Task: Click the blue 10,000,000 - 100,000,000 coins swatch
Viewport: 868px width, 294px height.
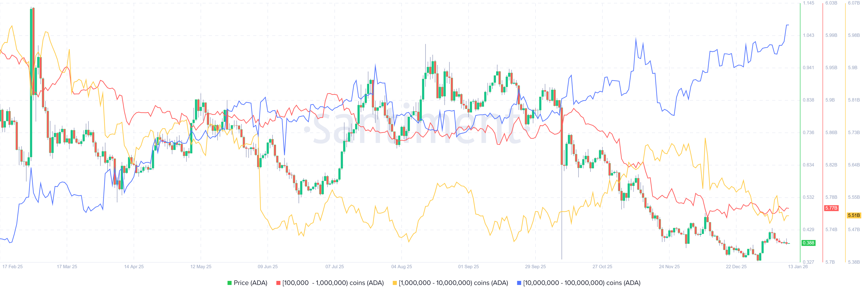Action: coord(519,283)
